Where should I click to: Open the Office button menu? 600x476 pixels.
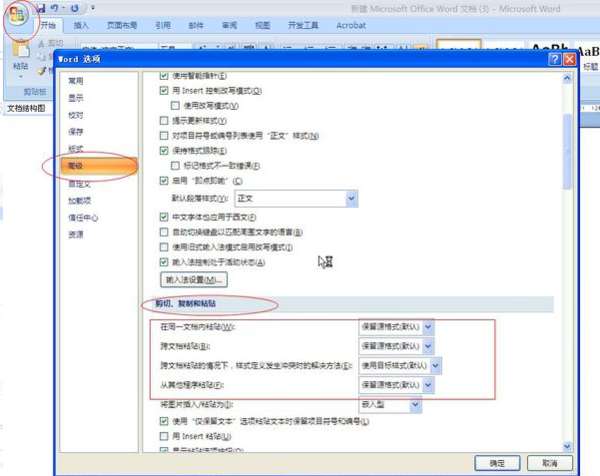click(17, 16)
